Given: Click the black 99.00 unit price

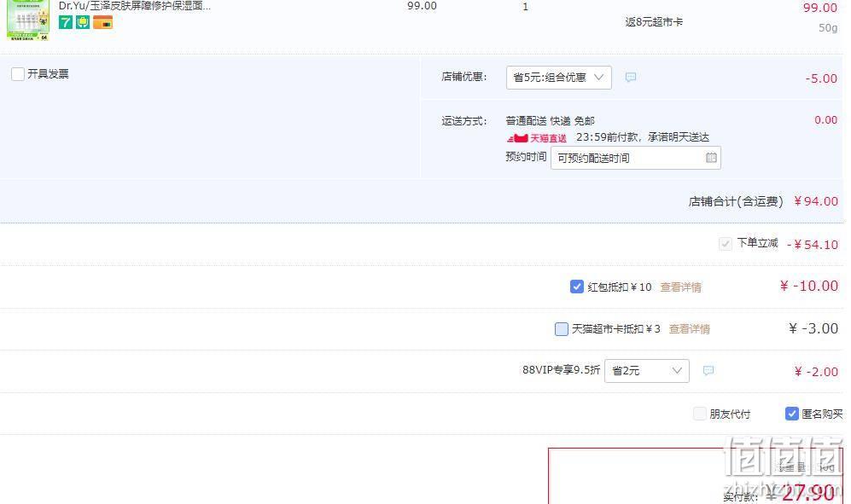Looking at the screenshot, I should click(422, 6).
